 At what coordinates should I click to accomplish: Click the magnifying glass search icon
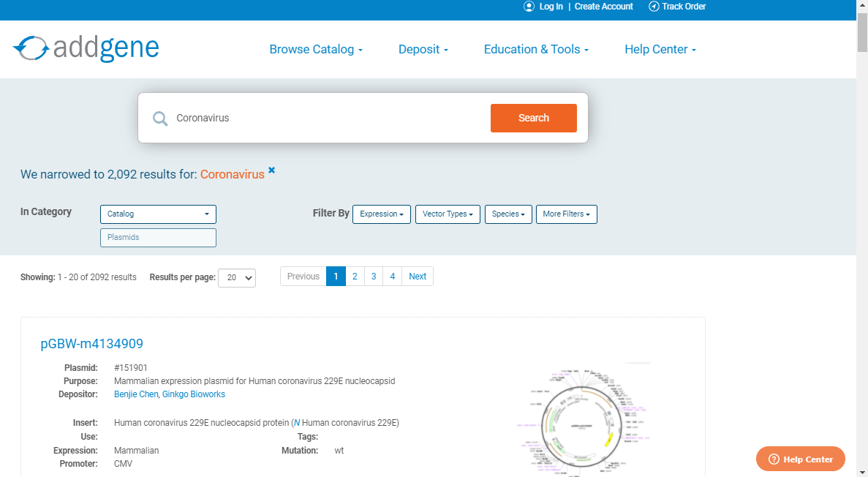[x=161, y=118]
